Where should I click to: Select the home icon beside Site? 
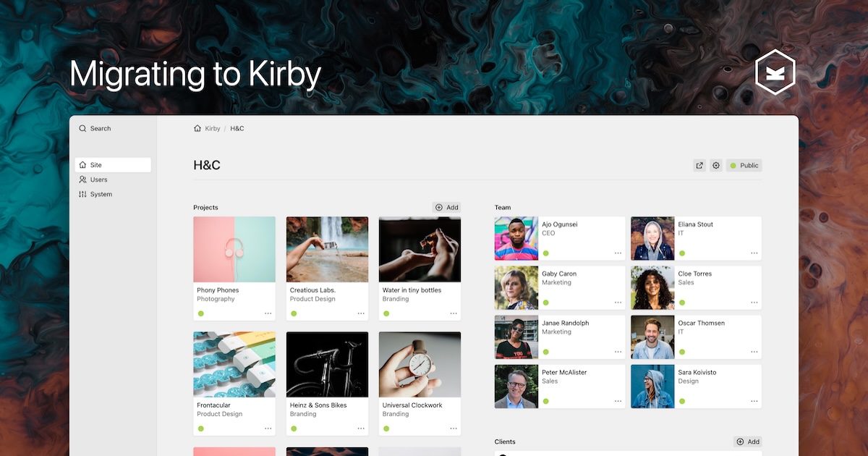[x=82, y=164]
